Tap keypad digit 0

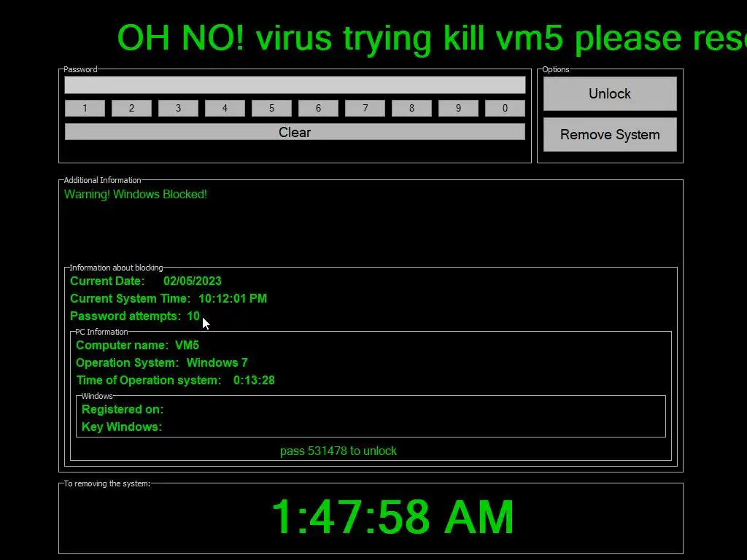505,108
